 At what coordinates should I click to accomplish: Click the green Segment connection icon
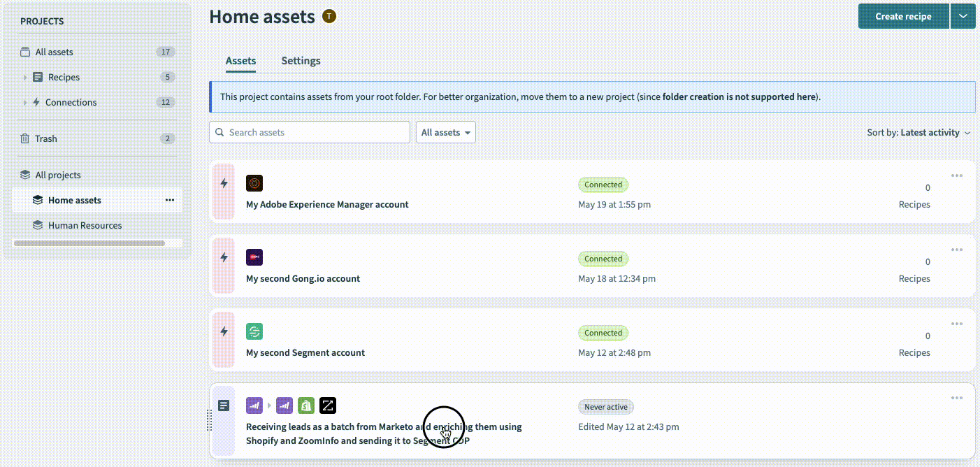pyautogui.click(x=254, y=332)
